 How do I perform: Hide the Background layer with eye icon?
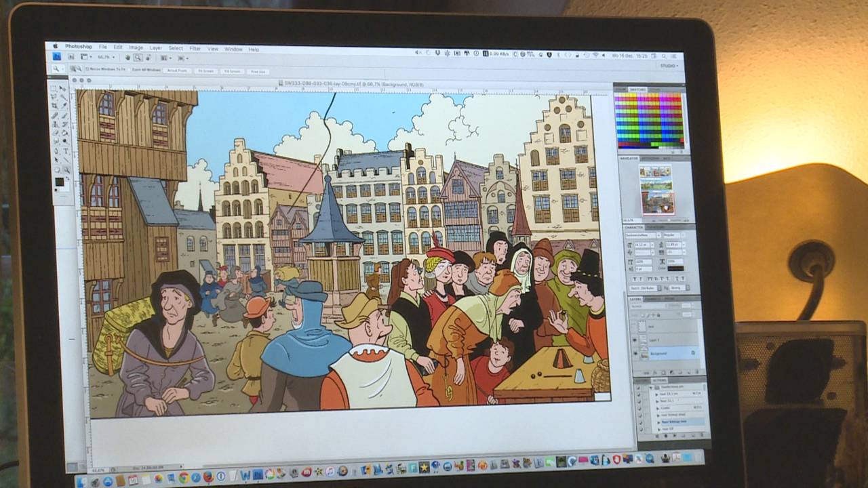click(635, 353)
